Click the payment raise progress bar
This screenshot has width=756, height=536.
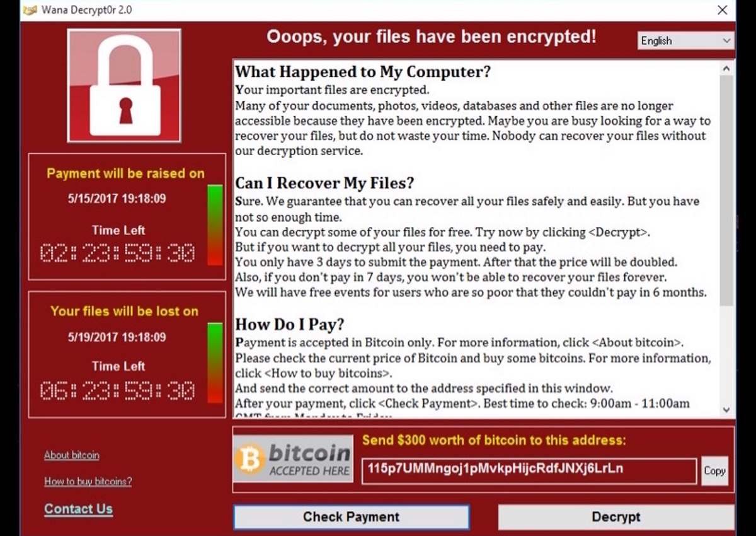point(215,225)
